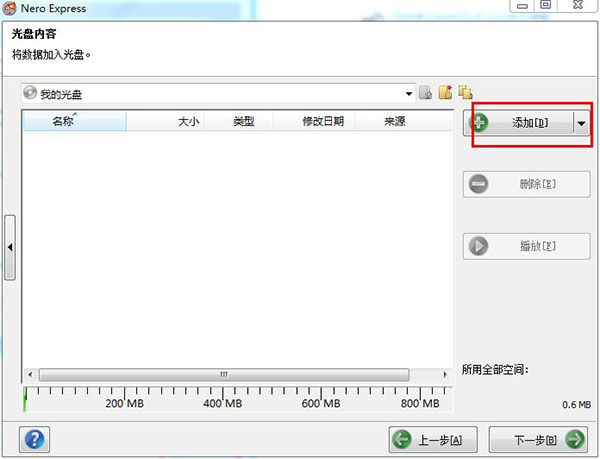
Task: Proceed with the 下一步 button
Action: [537, 439]
